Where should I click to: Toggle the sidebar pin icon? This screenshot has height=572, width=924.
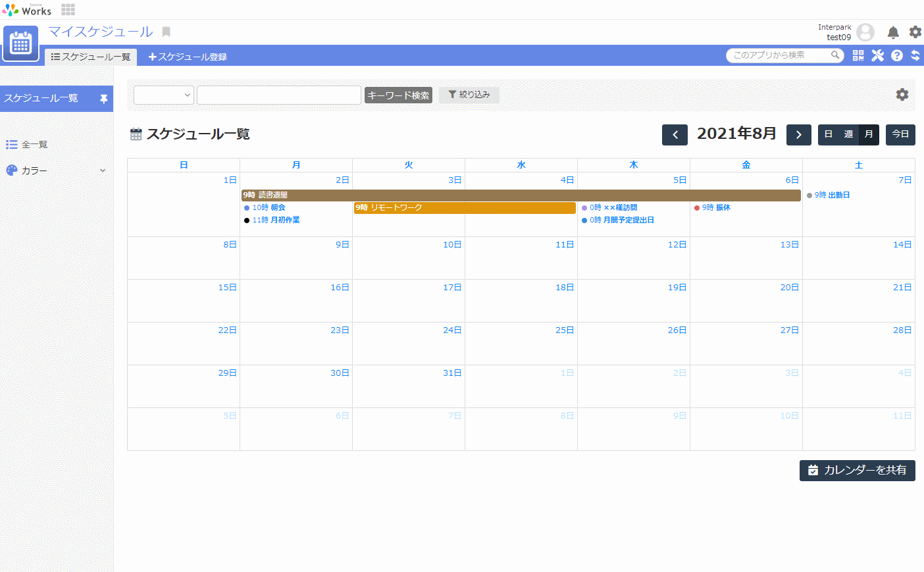coord(103,99)
